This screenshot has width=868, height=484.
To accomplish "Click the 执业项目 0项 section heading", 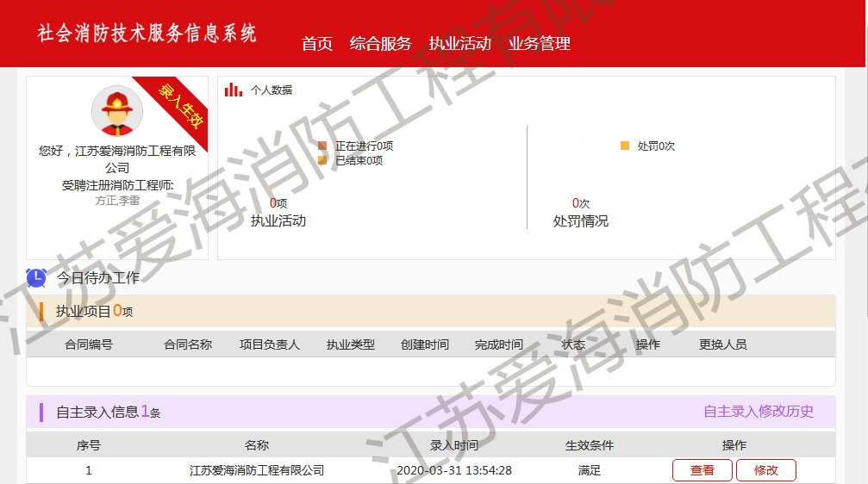I will pyautogui.click(x=94, y=311).
